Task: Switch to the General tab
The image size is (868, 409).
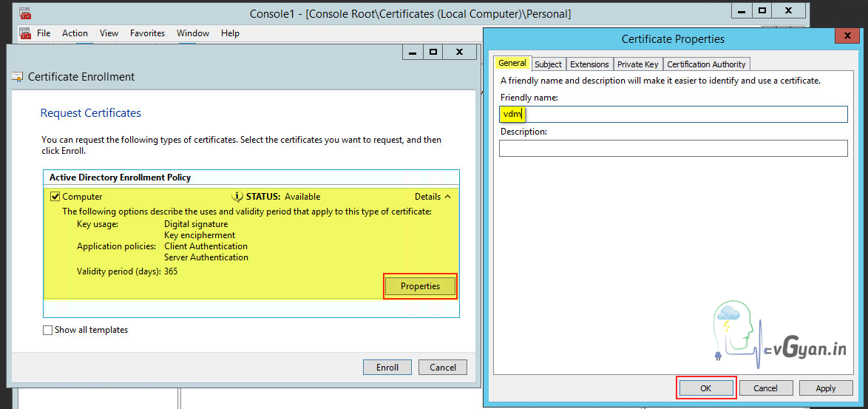Action: coord(512,63)
